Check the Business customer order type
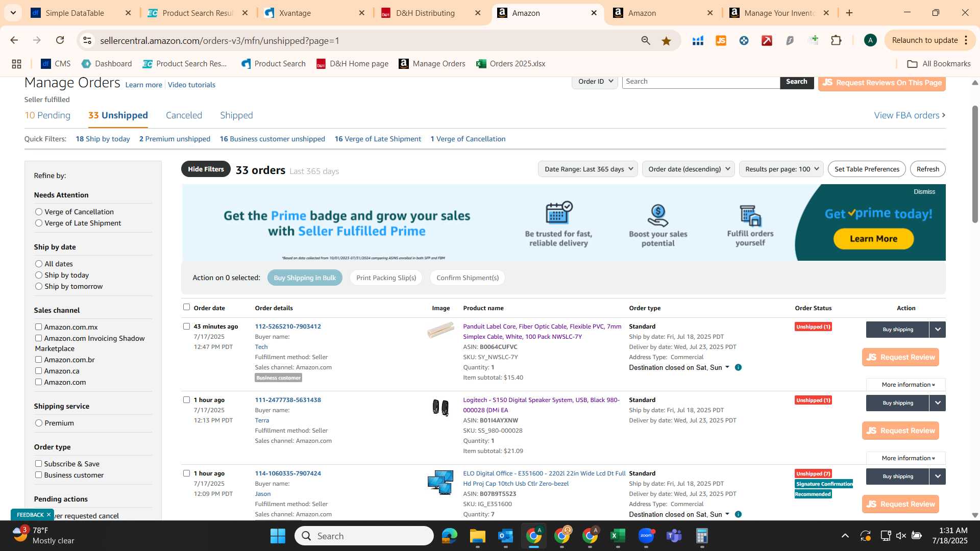Viewport: 980px width, 551px height. coord(38,475)
